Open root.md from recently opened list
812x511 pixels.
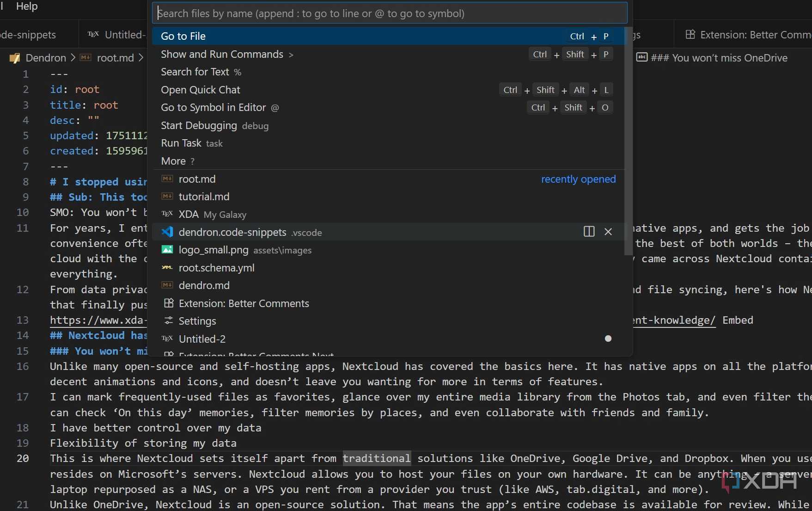388,179
